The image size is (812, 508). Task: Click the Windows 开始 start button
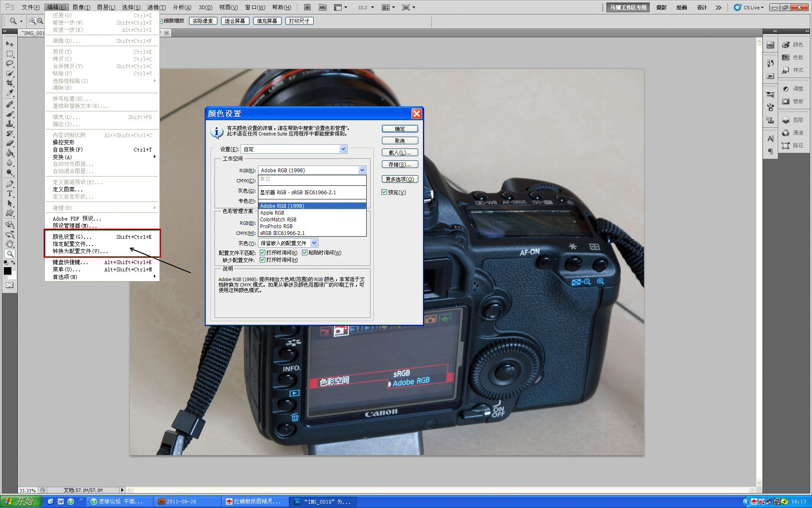click(21, 501)
